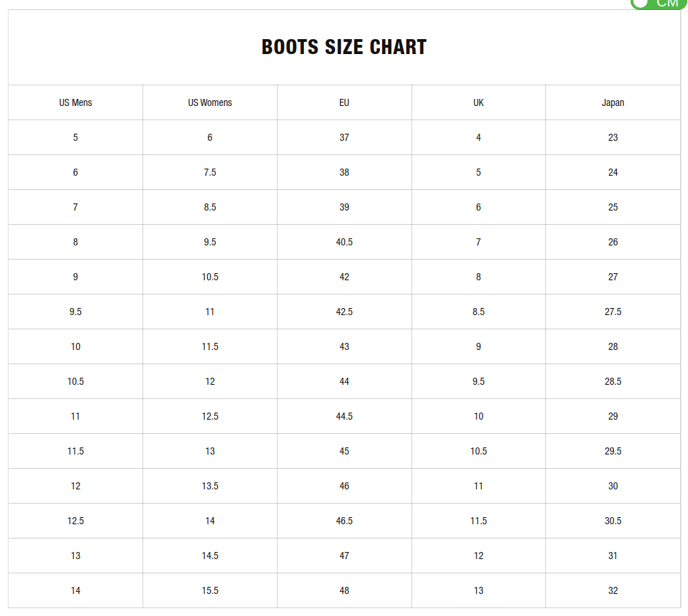This screenshot has height=616, width=688.
Task: Select UK size 10.5
Action: 478,451
